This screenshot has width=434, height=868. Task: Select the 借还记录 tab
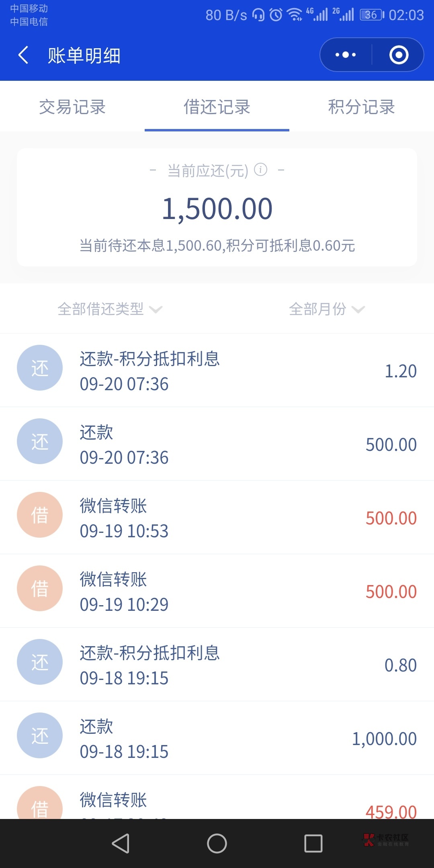pyautogui.click(x=217, y=107)
